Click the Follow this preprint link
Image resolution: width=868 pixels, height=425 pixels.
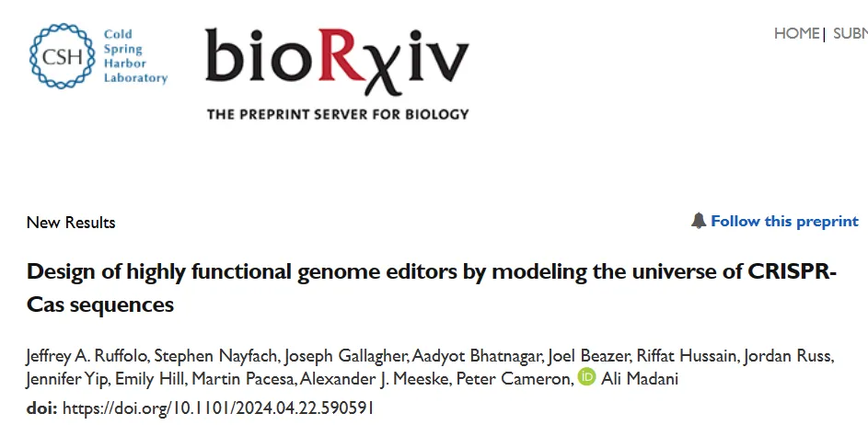(x=784, y=221)
